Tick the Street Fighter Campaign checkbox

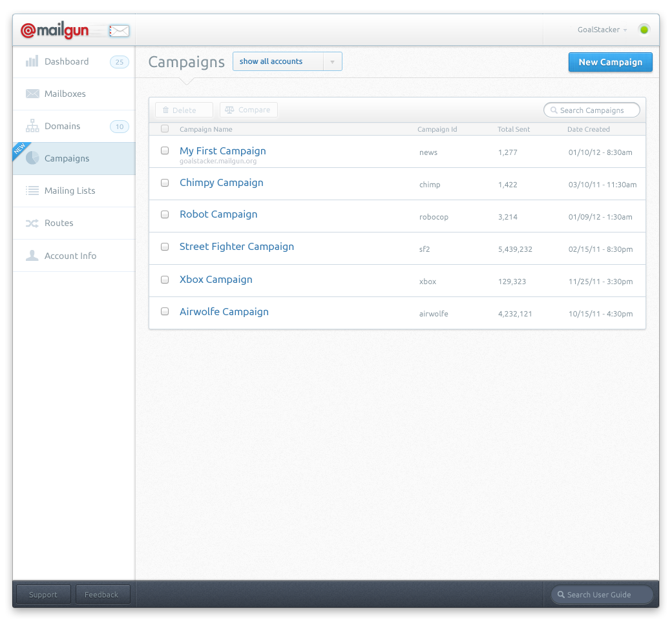point(165,247)
